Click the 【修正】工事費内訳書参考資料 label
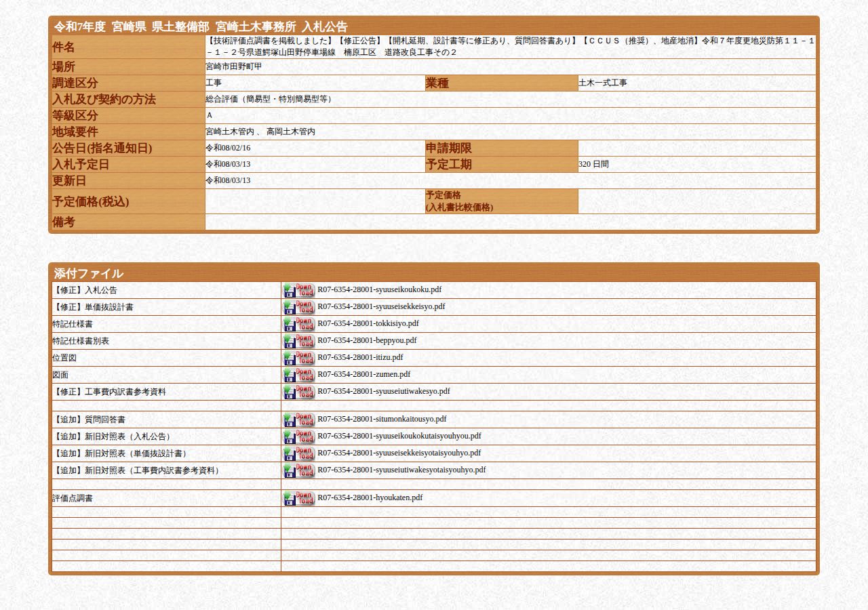Screen dimensions: 868x610 [x=109, y=392]
